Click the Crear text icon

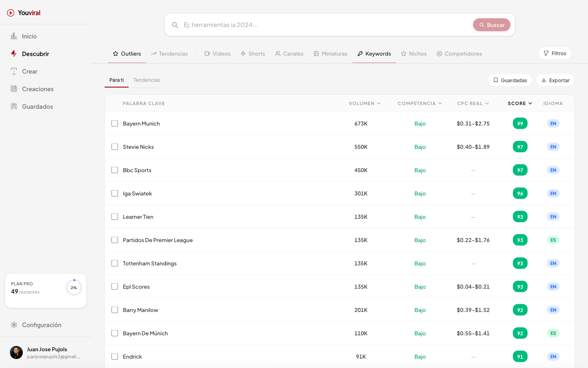[14, 71]
